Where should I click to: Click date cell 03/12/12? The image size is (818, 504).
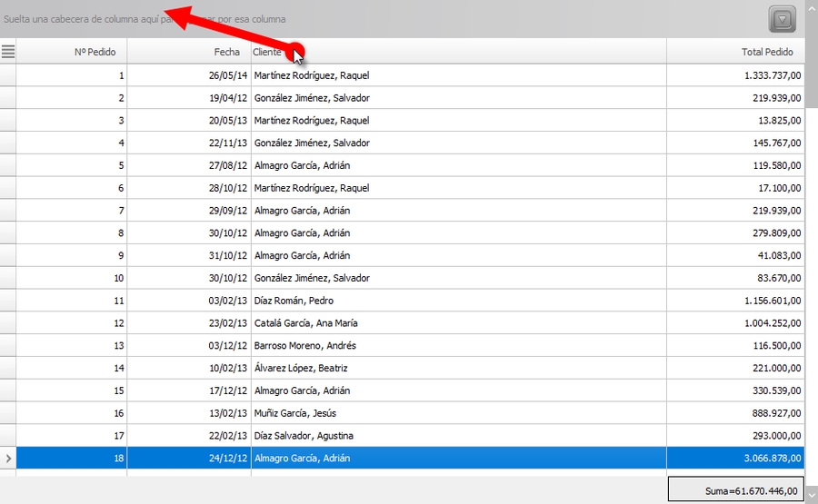pos(227,346)
